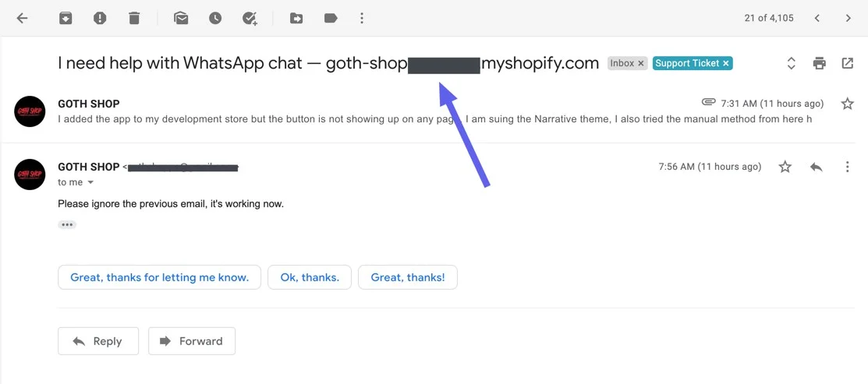
Task: Open more options for 7:56 AM message
Action: 847,167
